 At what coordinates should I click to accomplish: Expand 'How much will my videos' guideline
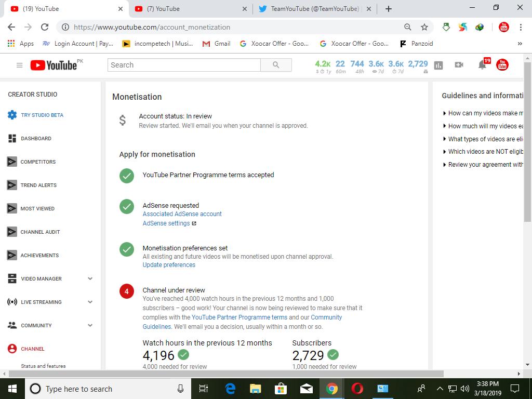[x=483, y=126]
